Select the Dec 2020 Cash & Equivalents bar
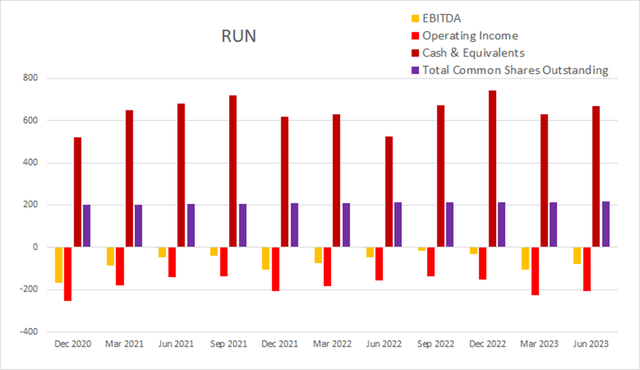640x370 pixels. coord(78,192)
